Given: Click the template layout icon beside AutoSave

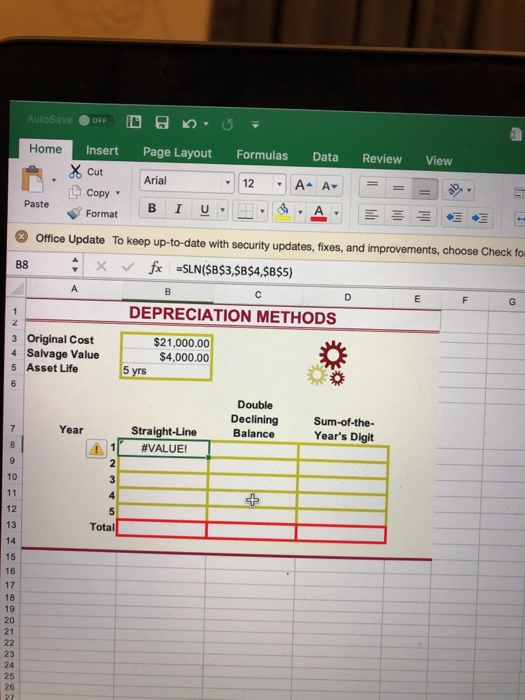Looking at the screenshot, I should pos(134,121).
